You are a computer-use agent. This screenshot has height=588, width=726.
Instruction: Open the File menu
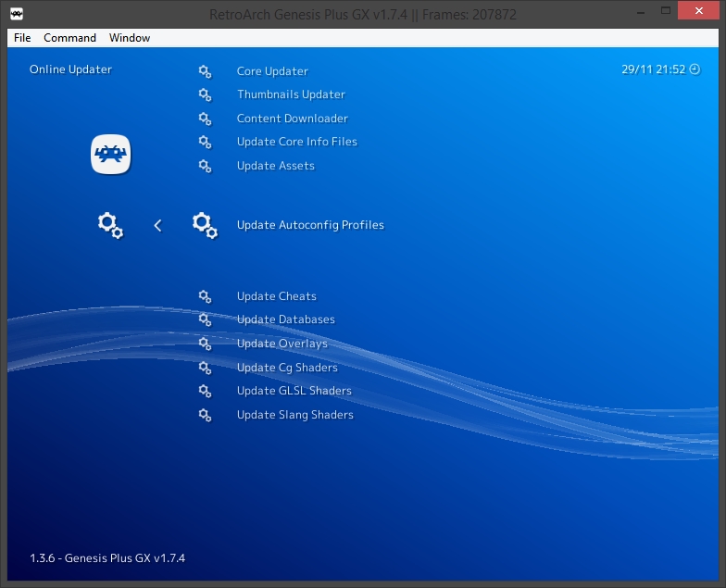pos(22,38)
